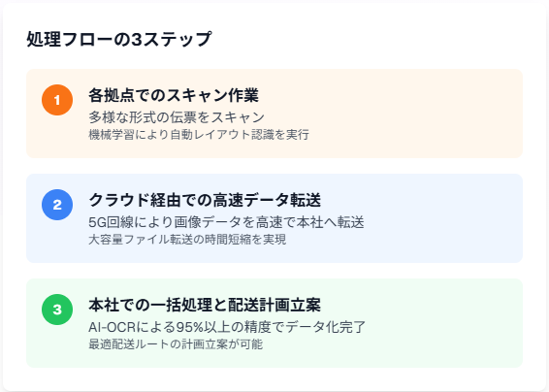Click the word スキャン in step 1 title
The width and height of the screenshot is (549, 392).
[x=197, y=95]
